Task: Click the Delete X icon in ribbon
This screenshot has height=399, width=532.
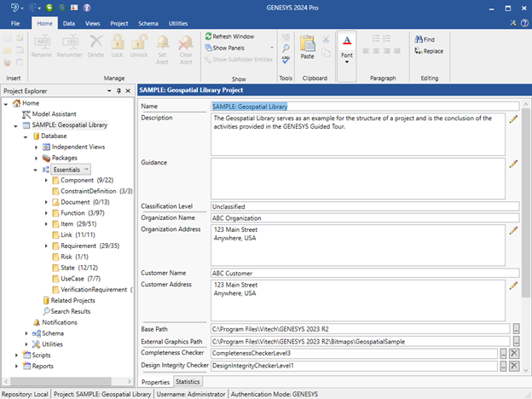Action: click(96, 42)
